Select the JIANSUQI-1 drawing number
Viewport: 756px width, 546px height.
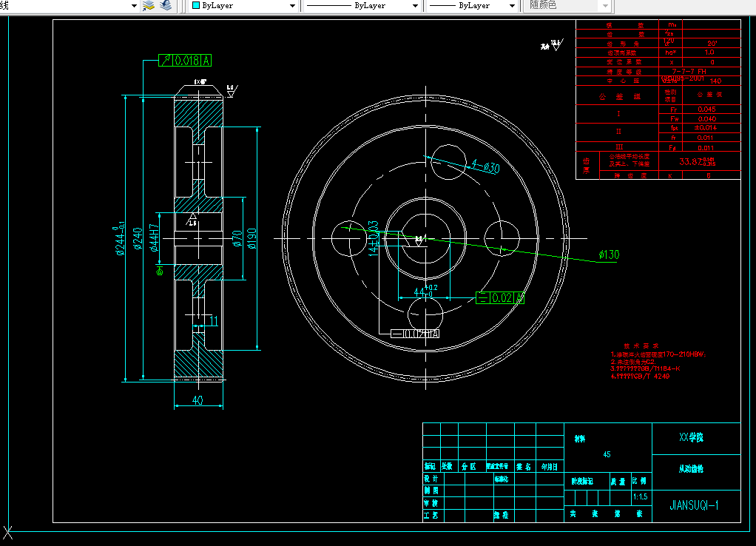click(695, 505)
